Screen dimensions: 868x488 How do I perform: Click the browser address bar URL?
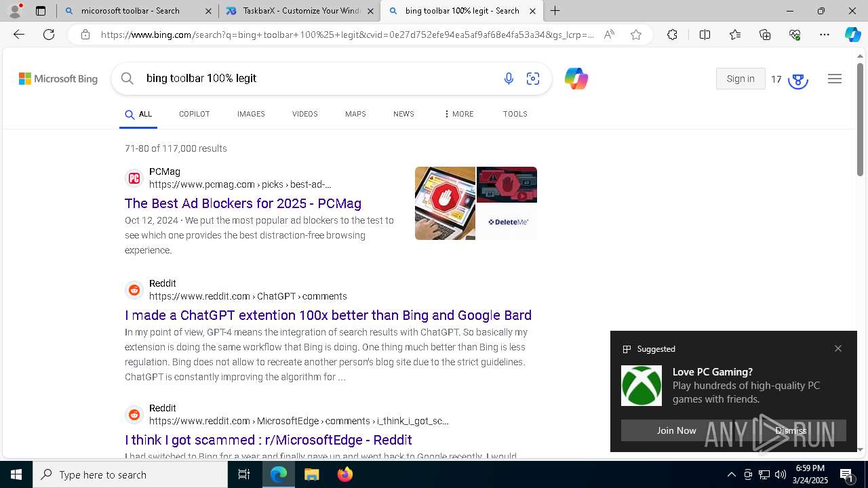[347, 35]
